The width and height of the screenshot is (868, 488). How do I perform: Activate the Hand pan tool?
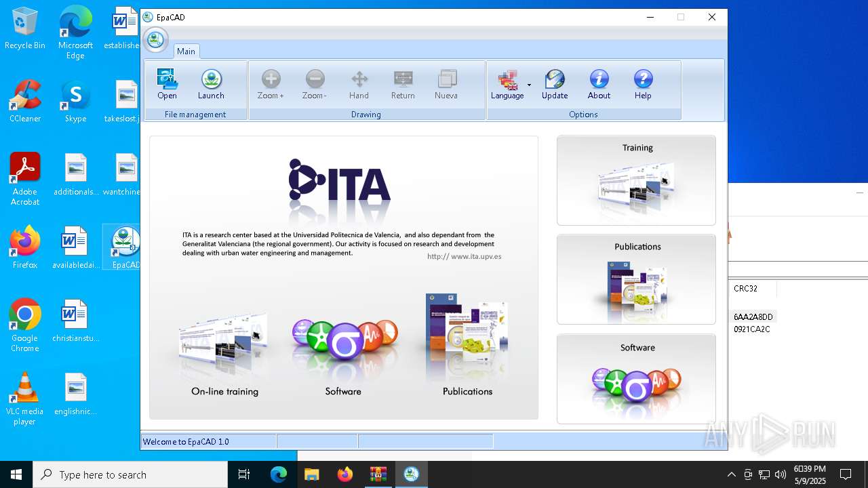click(x=359, y=84)
